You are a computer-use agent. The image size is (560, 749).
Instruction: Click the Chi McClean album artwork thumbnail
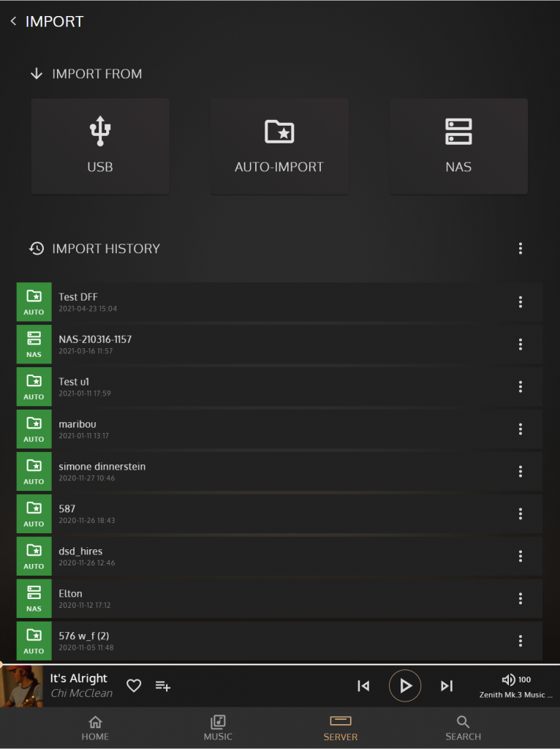coord(21,686)
